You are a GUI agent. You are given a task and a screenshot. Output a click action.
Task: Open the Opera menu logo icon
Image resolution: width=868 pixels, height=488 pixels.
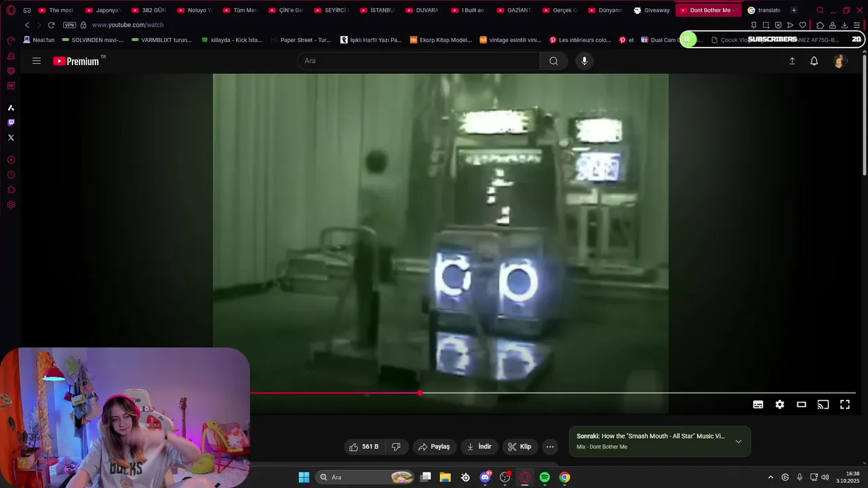11,10
